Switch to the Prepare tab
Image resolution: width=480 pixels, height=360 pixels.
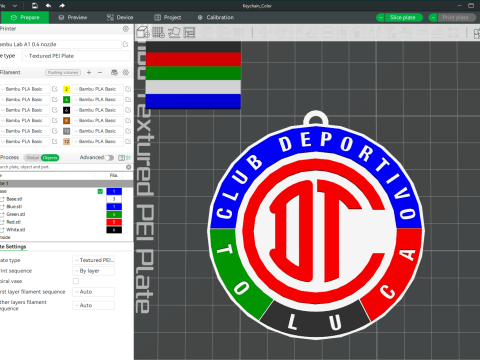pos(25,17)
